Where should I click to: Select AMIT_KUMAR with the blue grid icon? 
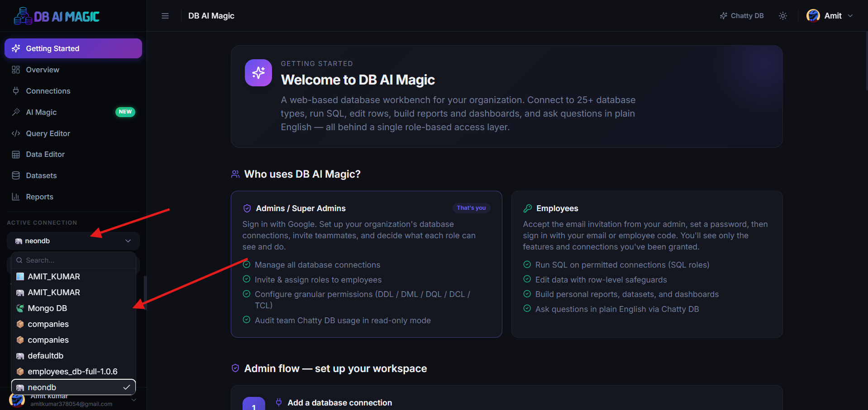73,277
